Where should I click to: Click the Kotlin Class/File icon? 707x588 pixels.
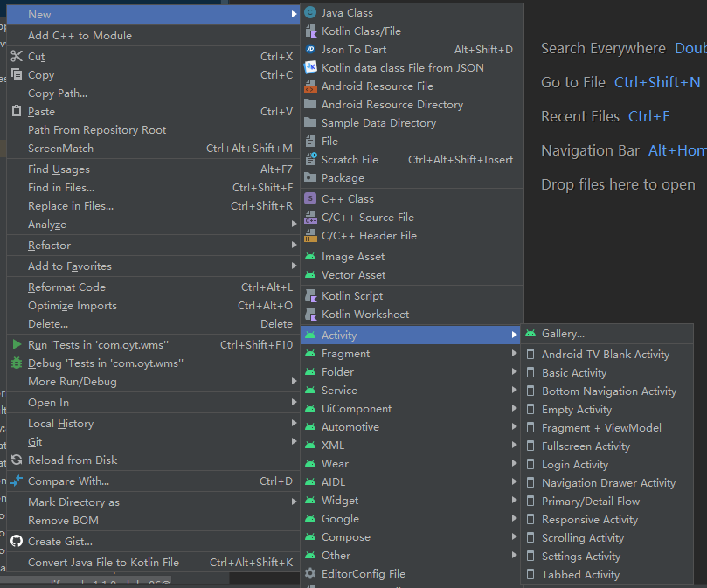click(310, 31)
